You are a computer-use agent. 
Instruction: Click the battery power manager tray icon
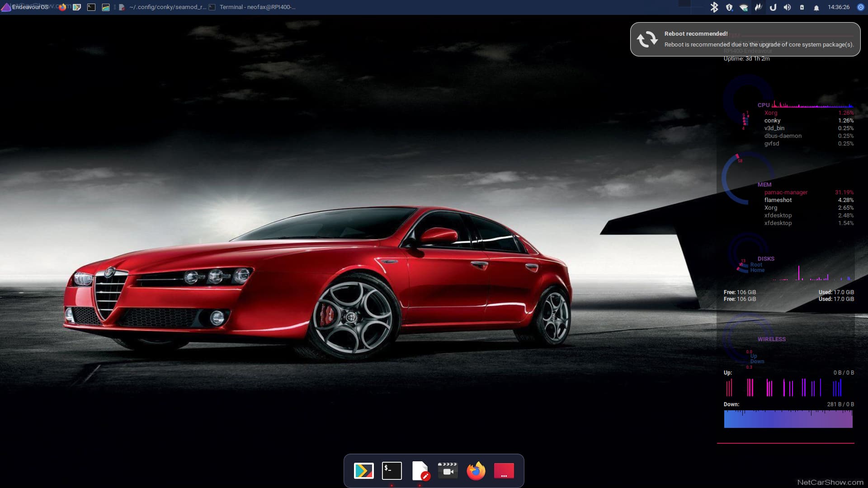point(802,7)
